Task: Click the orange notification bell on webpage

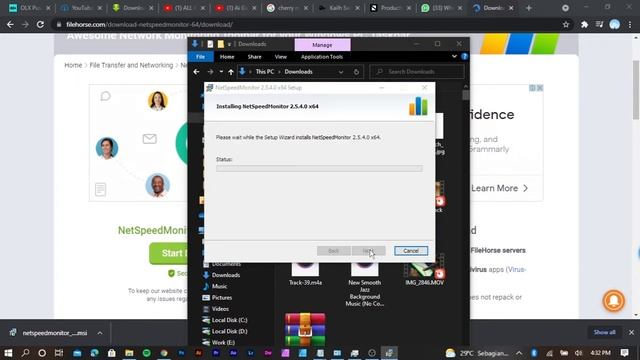Action: click(x=613, y=301)
